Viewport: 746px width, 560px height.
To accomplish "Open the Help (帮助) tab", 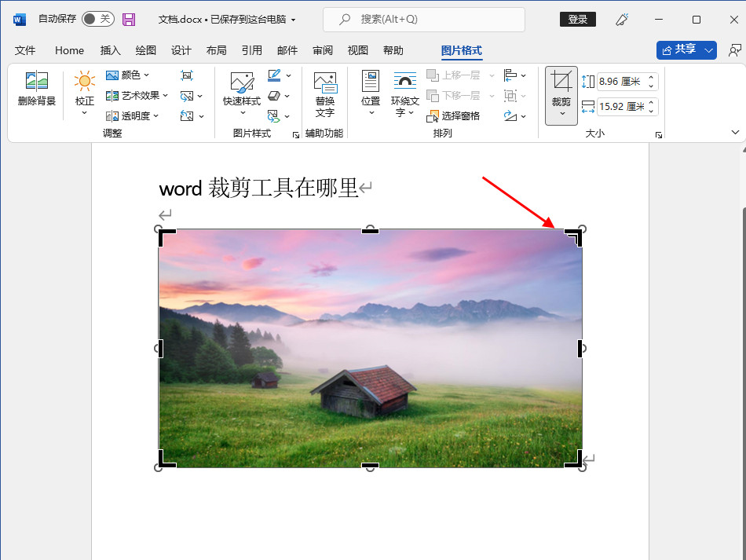I will 393,50.
